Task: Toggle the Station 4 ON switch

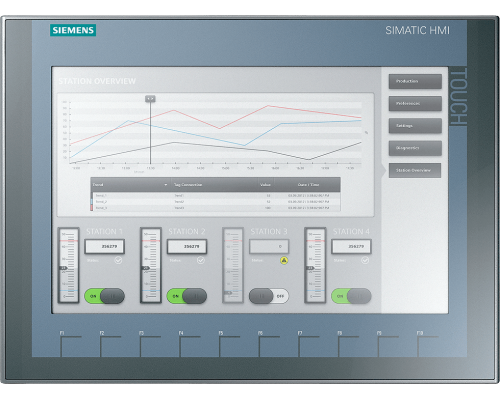Action: (351, 296)
